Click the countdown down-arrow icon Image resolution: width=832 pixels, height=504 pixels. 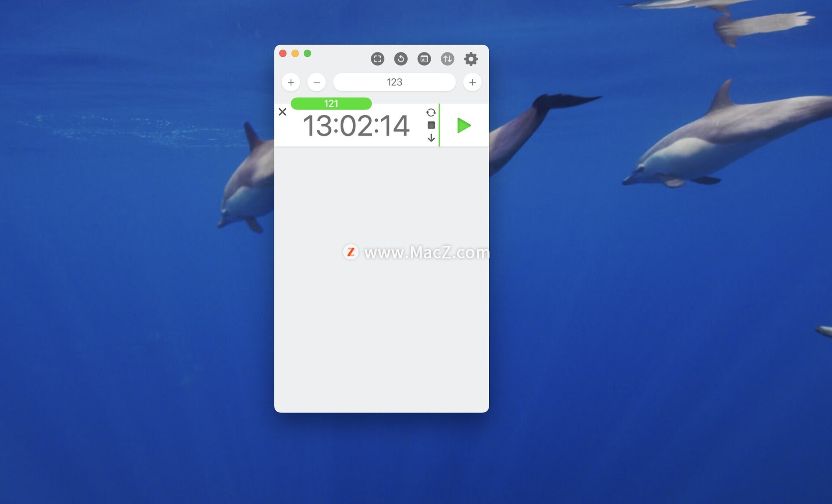coord(431,138)
